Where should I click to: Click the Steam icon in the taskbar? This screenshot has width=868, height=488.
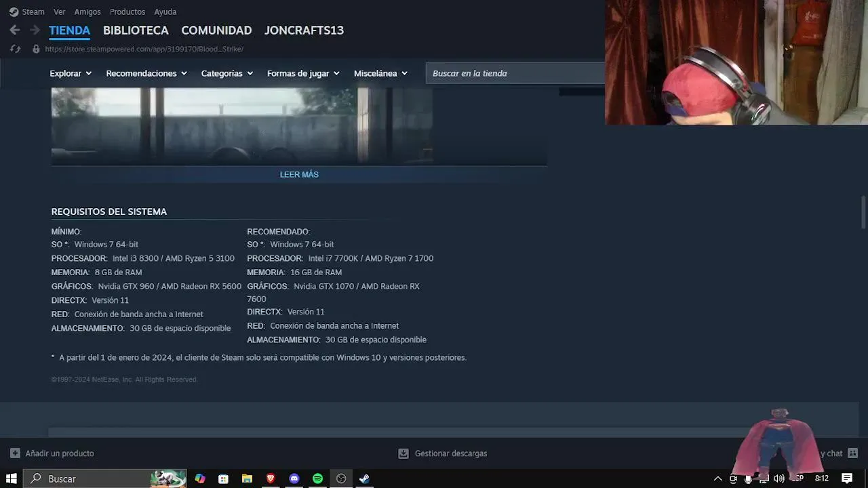click(x=364, y=479)
